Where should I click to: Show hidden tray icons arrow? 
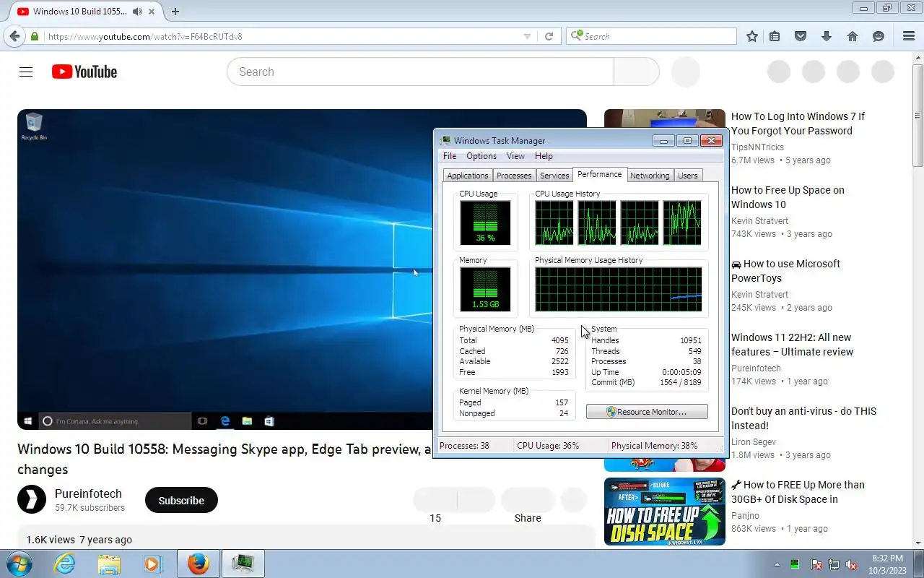(x=777, y=564)
